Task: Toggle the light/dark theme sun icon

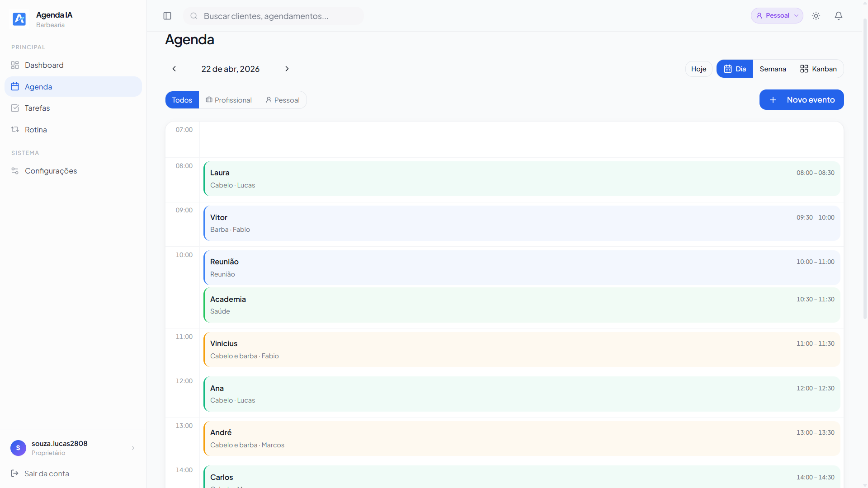Action: [x=816, y=16]
